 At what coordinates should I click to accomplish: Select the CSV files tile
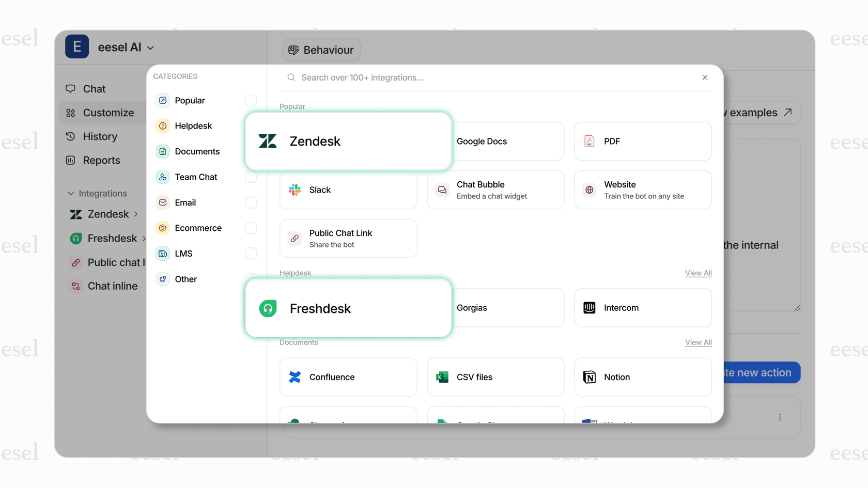tap(495, 377)
